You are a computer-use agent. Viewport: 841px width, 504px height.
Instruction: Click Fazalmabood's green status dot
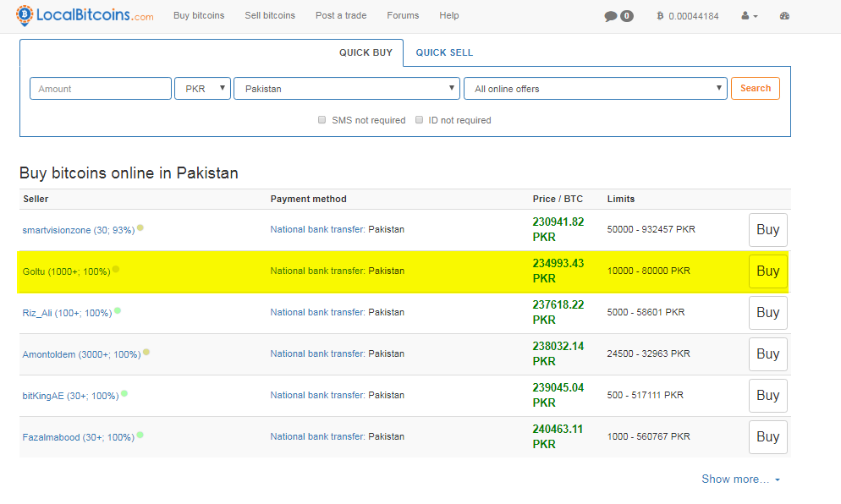point(140,435)
